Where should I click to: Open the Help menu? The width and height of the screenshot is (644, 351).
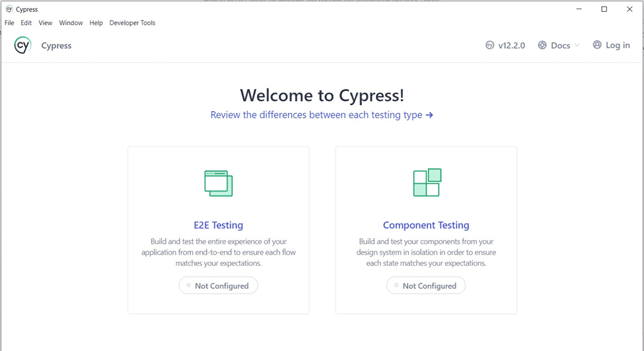[96, 22]
